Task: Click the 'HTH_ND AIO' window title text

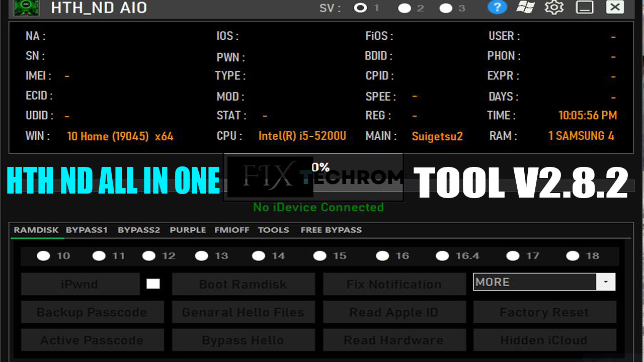Action: [99, 8]
